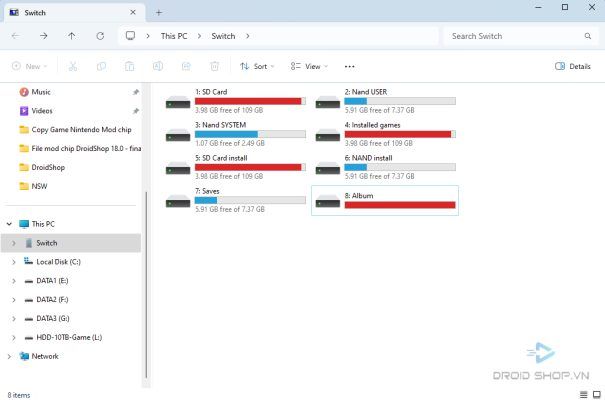605x400 pixels.
Task: Select the 8: Album drive icon
Action: (x=328, y=202)
